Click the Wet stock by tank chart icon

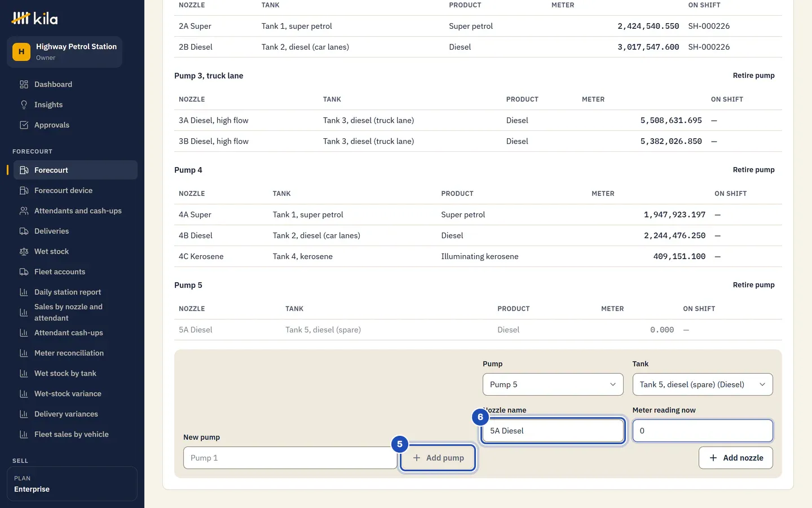(x=24, y=373)
